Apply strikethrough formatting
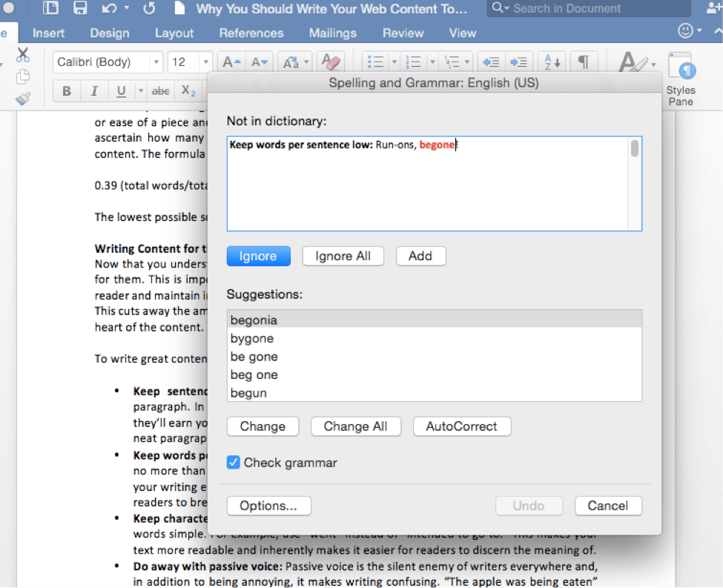The image size is (723, 588). click(160, 90)
